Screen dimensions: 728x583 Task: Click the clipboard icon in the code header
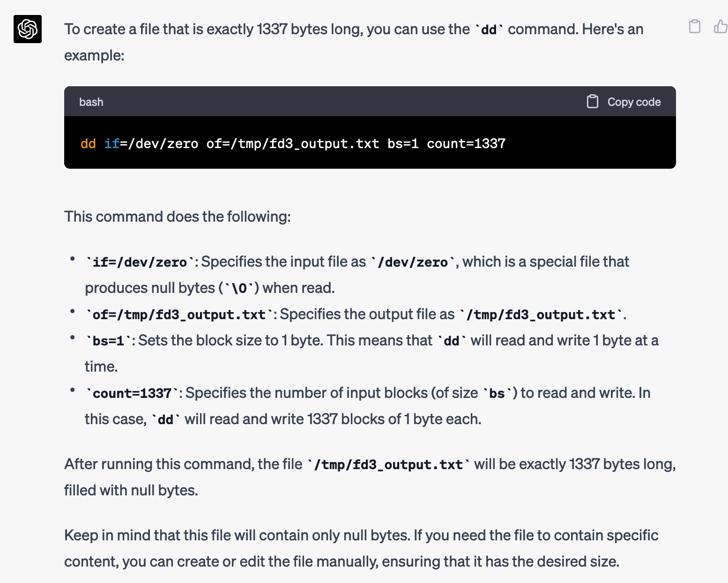tap(593, 102)
